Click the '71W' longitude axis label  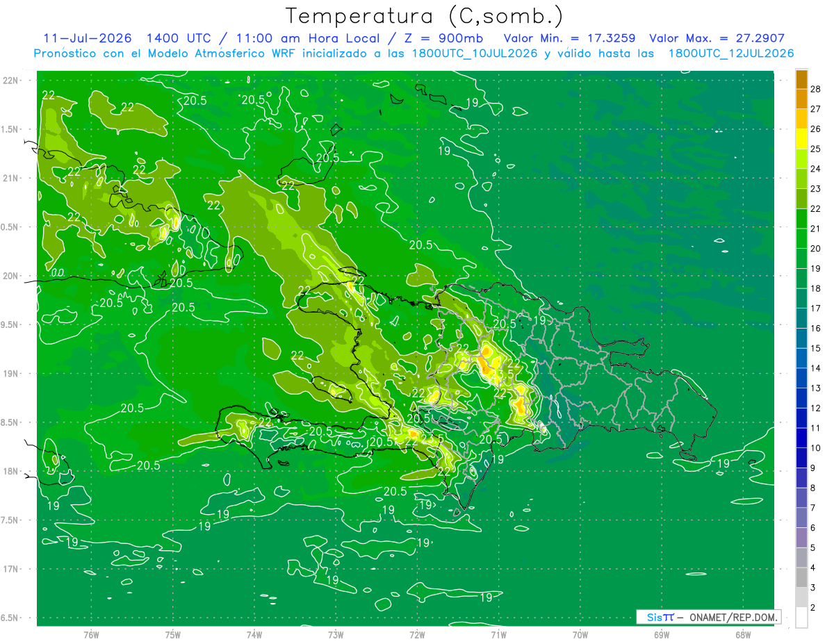pyautogui.click(x=498, y=634)
